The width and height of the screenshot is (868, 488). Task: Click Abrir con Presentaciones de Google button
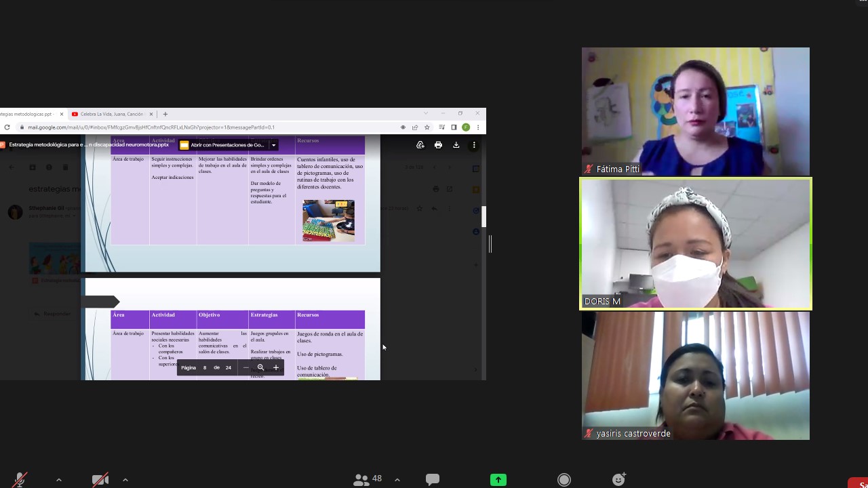(x=222, y=145)
